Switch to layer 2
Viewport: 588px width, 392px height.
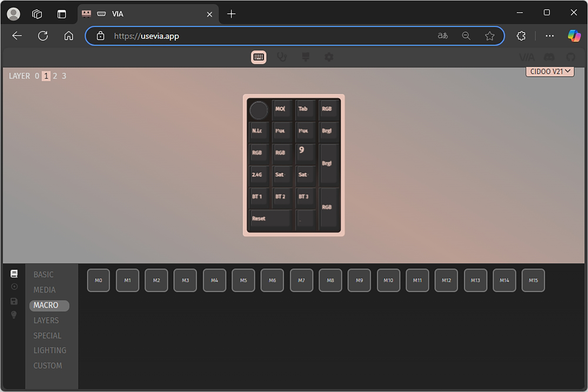55,76
